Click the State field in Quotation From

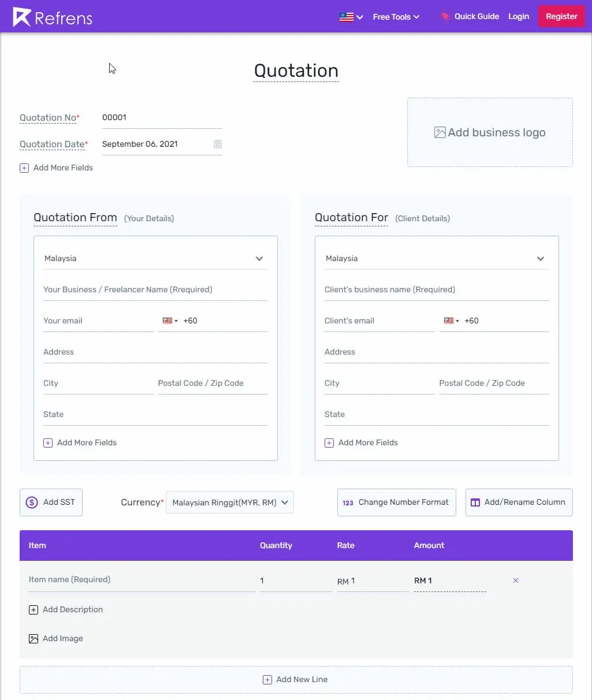point(155,415)
